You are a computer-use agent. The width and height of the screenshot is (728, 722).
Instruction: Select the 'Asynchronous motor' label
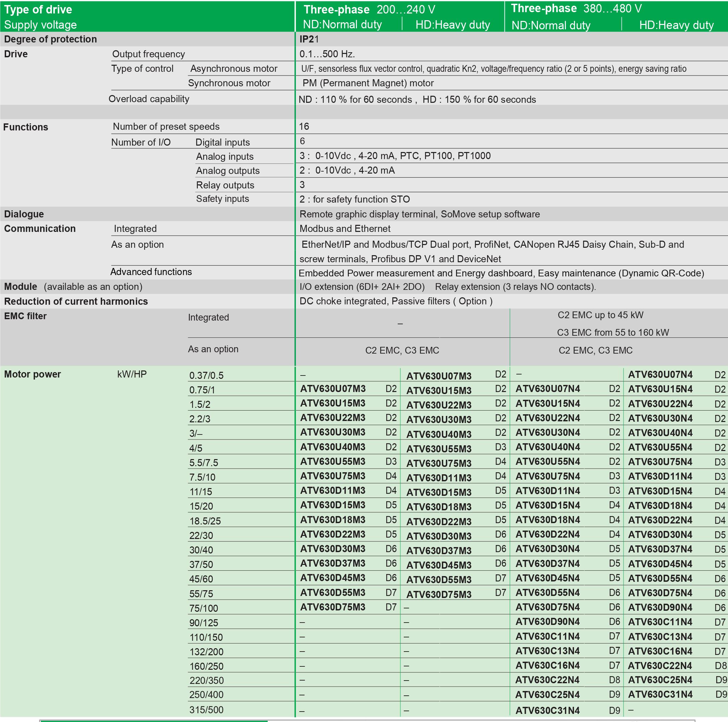pos(234,68)
